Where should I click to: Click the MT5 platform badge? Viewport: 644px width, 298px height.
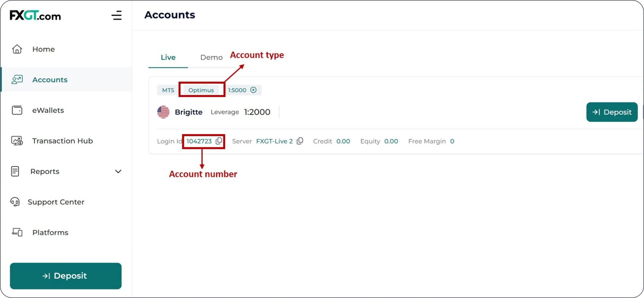(x=168, y=90)
